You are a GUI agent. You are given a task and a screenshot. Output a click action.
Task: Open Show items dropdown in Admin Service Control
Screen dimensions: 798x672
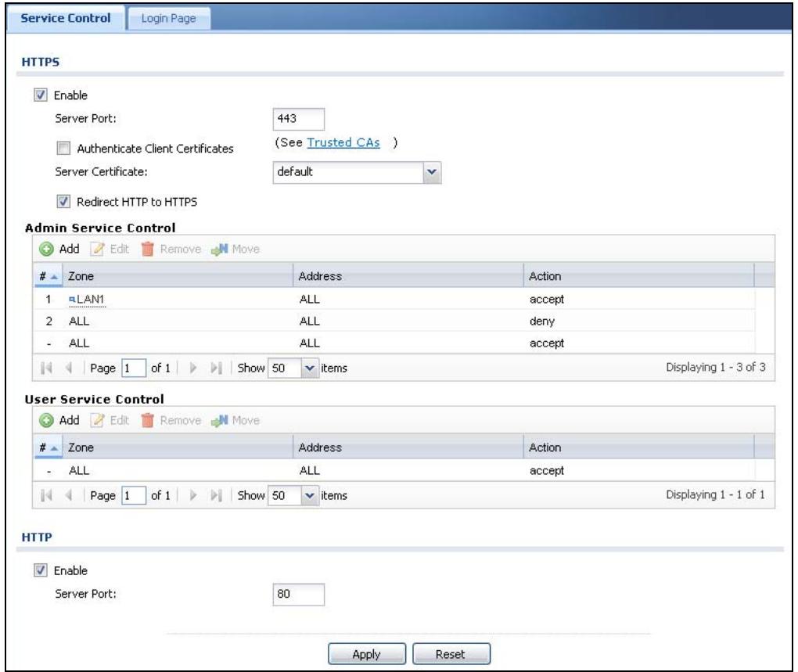point(310,368)
